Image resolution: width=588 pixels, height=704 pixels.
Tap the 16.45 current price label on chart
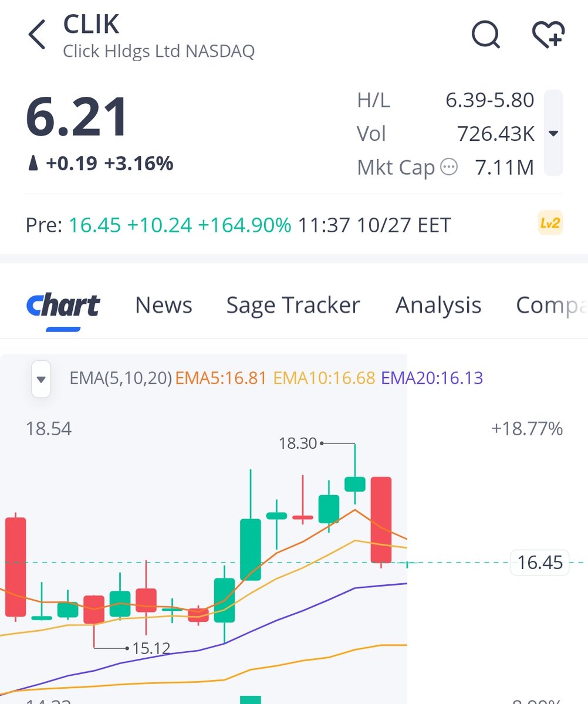point(539,562)
